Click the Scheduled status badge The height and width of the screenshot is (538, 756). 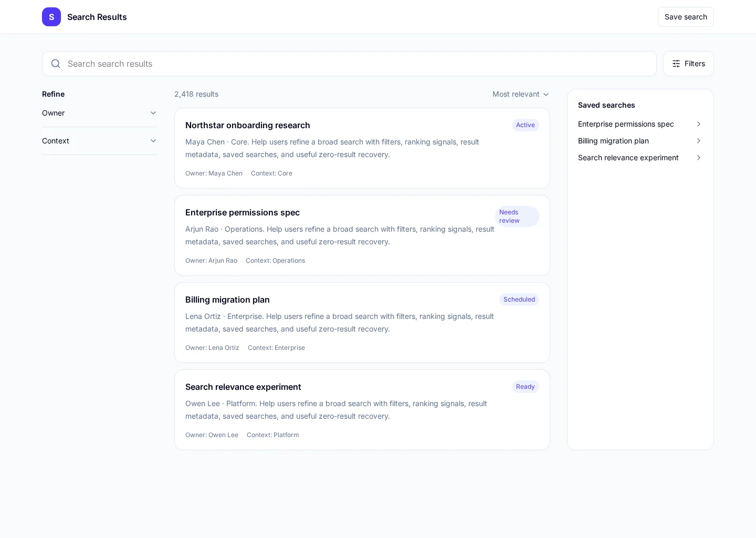[519, 299]
